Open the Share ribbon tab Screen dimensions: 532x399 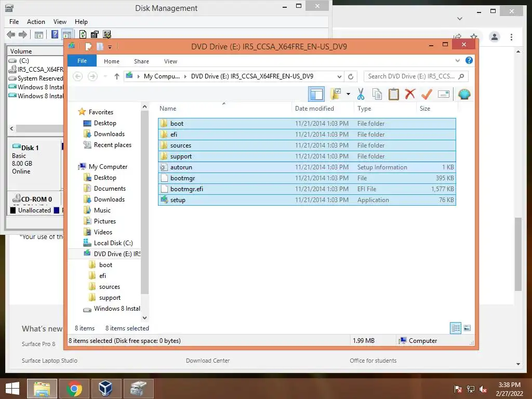click(141, 61)
